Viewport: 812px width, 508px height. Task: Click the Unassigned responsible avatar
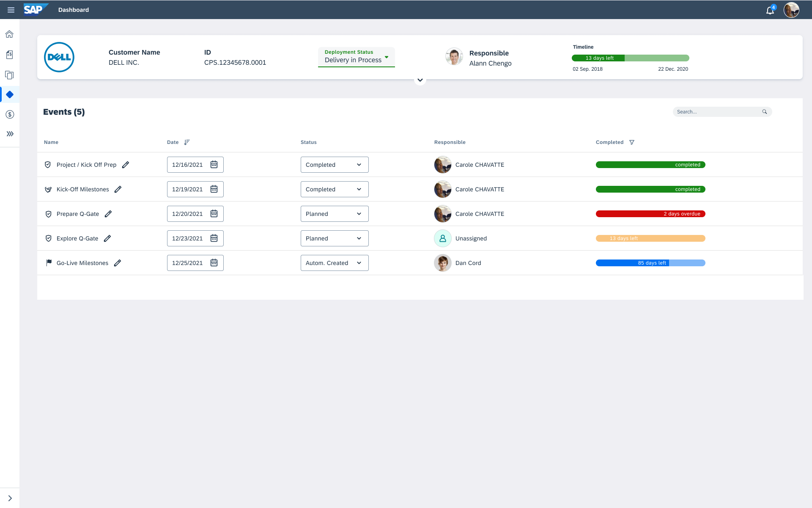442,238
